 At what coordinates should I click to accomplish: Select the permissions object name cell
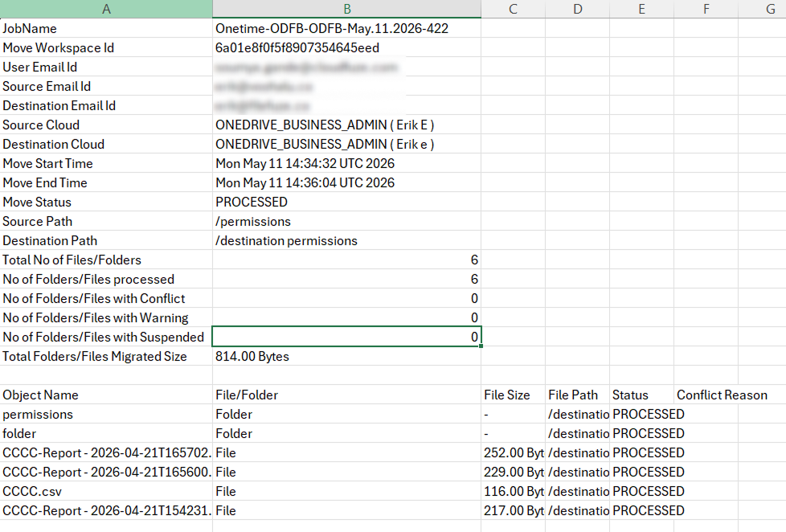pos(106,414)
